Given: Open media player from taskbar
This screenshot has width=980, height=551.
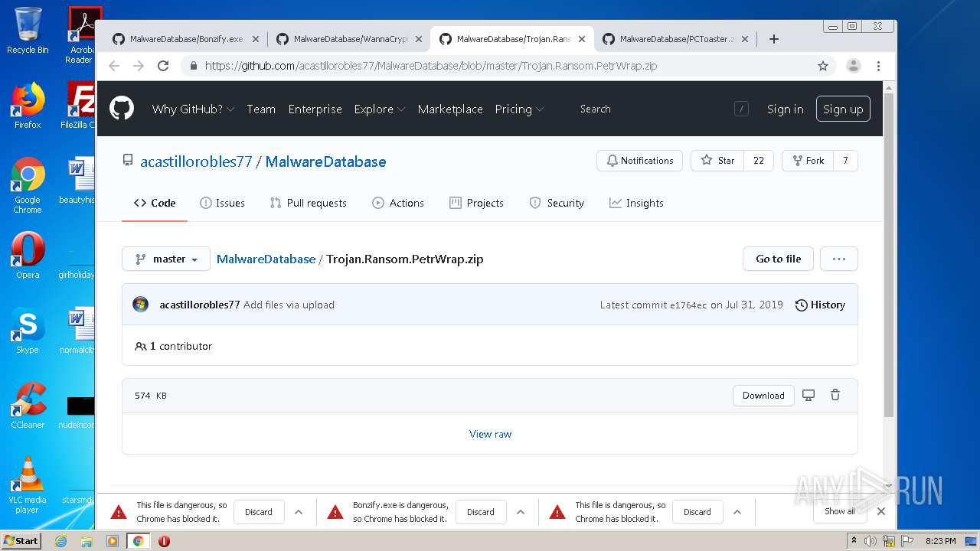Looking at the screenshot, I should (113, 541).
